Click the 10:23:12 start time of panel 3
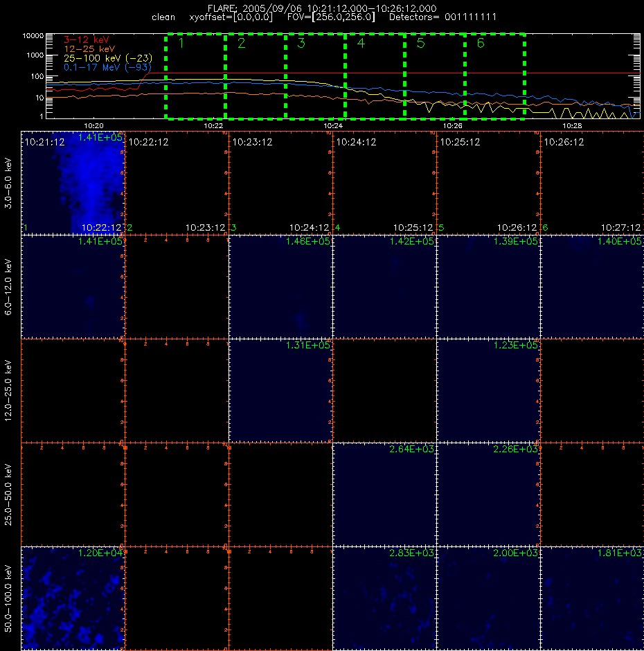This screenshot has width=644, height=651. pyautogui.click(x=253, y=143)
